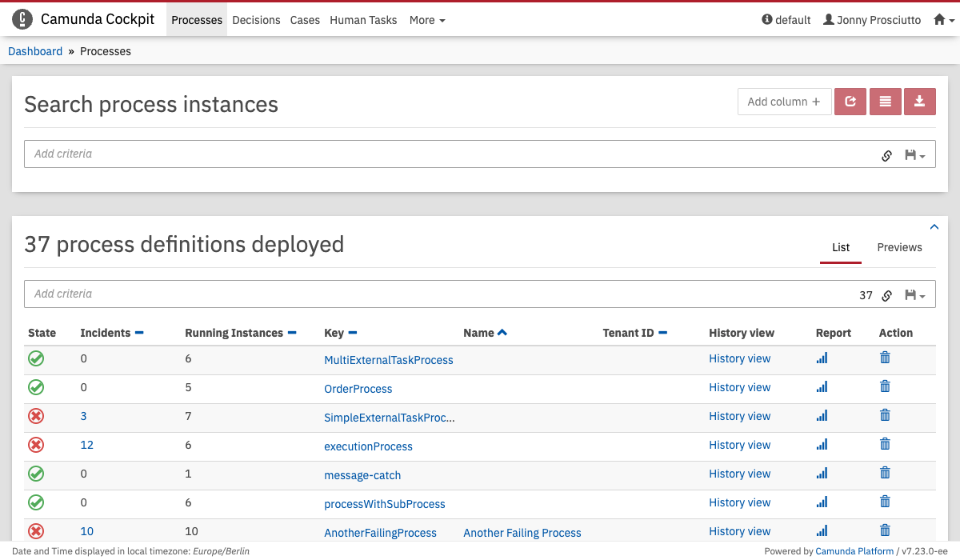
Task: Open the More navigation dropdown
Action: (427, 20)
